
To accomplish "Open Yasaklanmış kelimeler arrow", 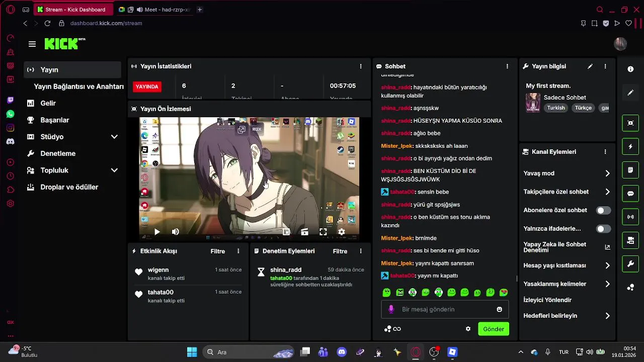I will 607,284.
